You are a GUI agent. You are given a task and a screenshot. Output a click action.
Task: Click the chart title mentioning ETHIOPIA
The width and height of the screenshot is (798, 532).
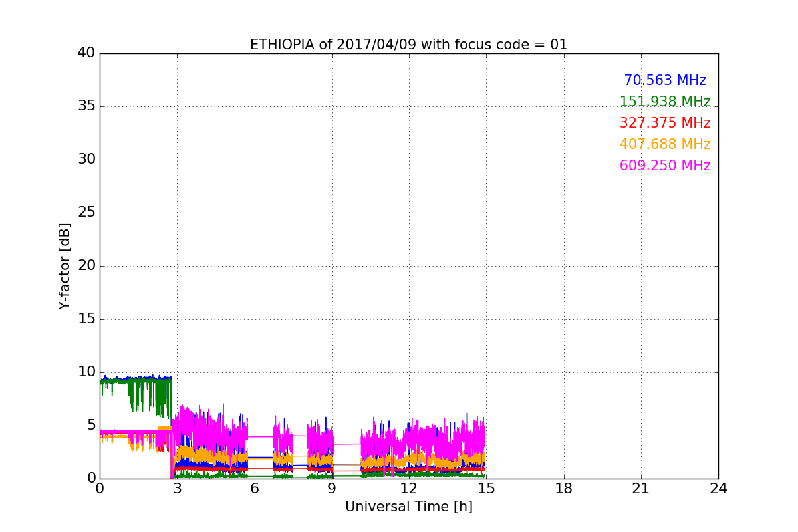click(408, 45)
